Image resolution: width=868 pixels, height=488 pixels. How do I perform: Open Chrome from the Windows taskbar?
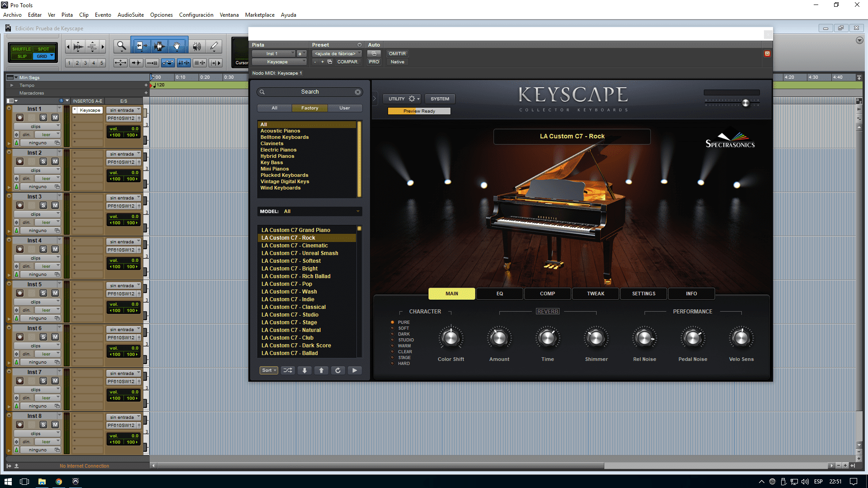tap(59, 482)
